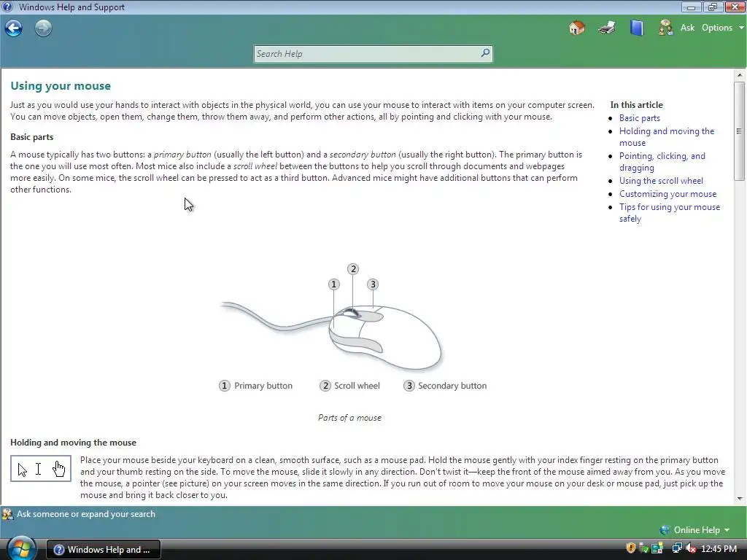The image size is (747, 560).
Task: Open Using the scroll wheel link
Action: click(661, 181)
